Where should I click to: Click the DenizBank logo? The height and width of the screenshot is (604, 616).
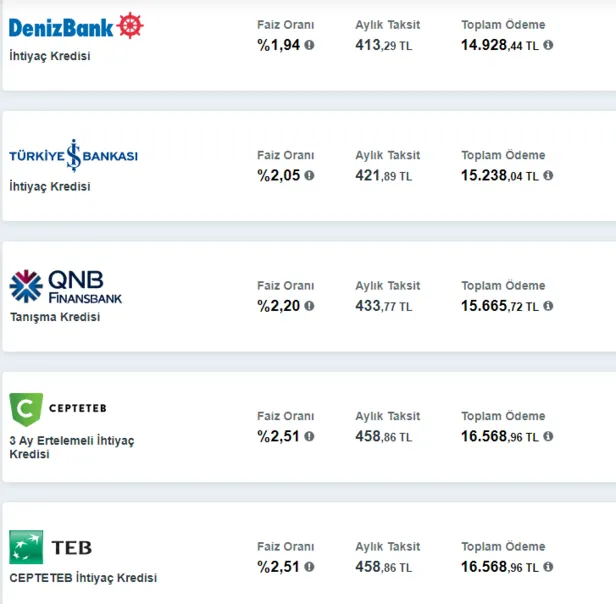click(75, 25)
